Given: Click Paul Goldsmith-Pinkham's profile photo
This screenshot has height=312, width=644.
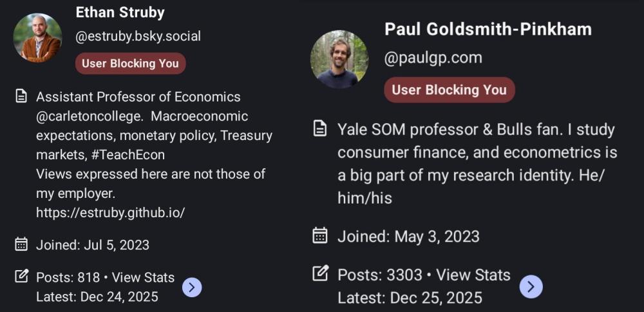Looking at the screenshot, I should pyautogui.click(x=339, y=59).
